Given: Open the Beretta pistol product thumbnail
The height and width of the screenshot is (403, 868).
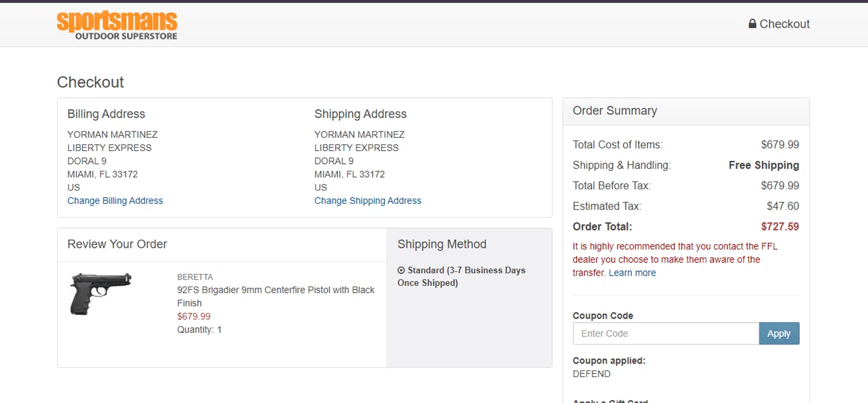Looking at the screenshot, I should pos(101,294).
